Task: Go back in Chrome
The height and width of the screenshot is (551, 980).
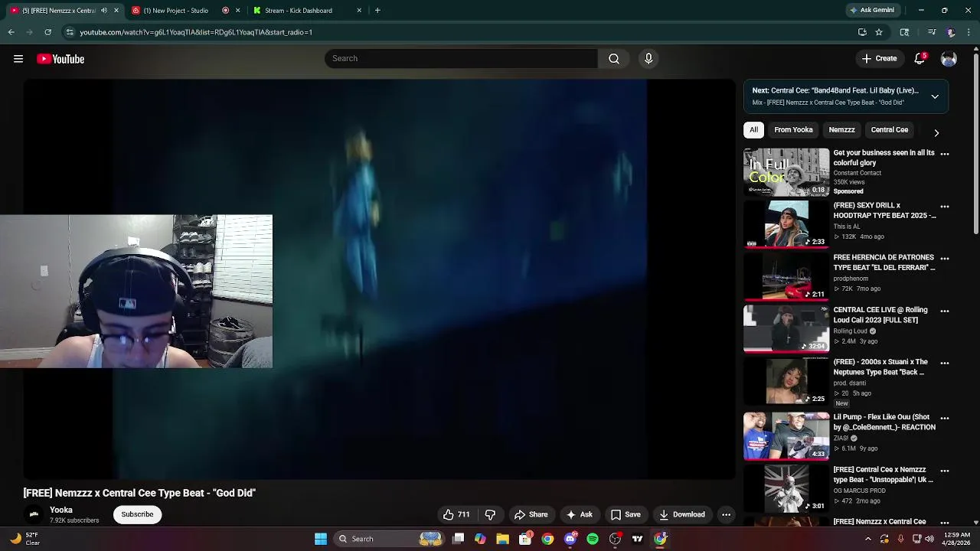Action: [11, 32]
